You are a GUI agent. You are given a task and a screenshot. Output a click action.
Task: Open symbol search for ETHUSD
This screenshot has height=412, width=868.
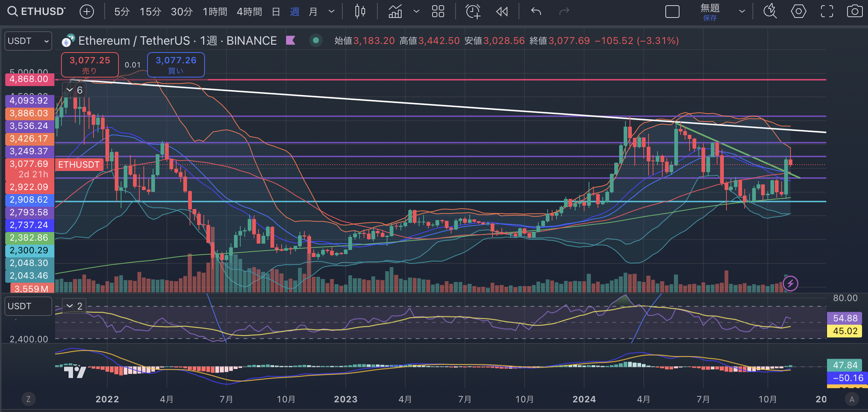pyautogui.click(x=36, y=11)
